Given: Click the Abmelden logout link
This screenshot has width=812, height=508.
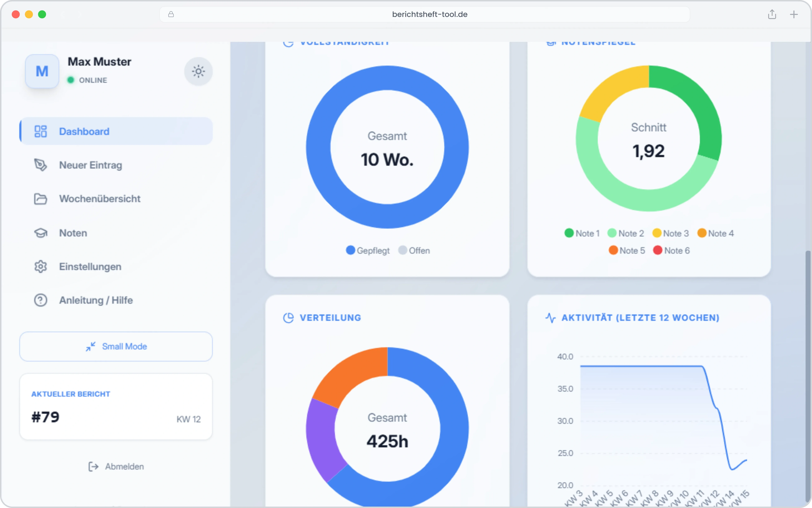Looking at the screenshot, I should tap(116, 466).
